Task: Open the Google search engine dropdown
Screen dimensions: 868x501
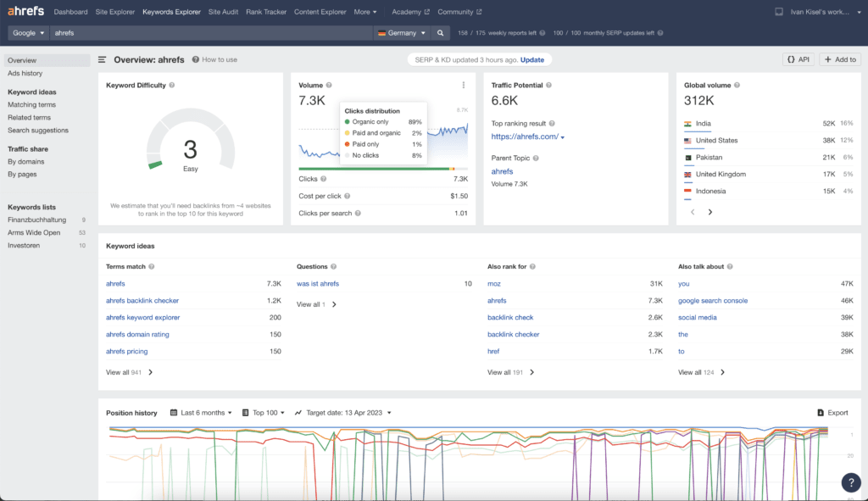Action: tap(29, 33)
